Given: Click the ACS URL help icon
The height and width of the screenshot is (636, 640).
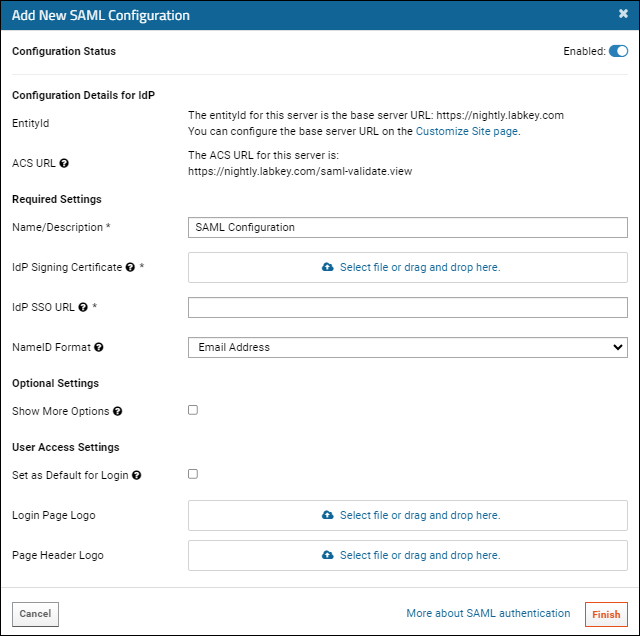Looking at the screenshot, I should click(64, 163).
